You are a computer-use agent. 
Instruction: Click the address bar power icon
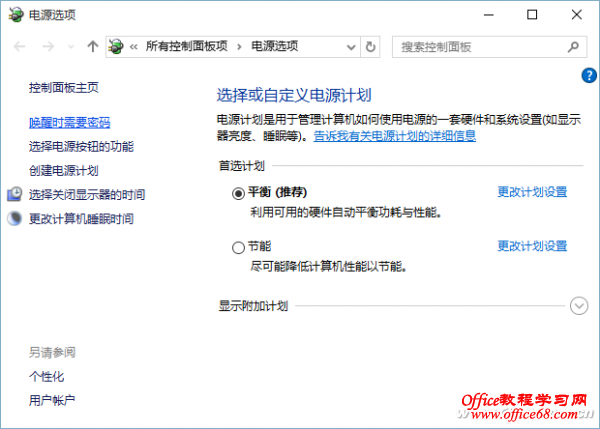[x=116, y=47]
